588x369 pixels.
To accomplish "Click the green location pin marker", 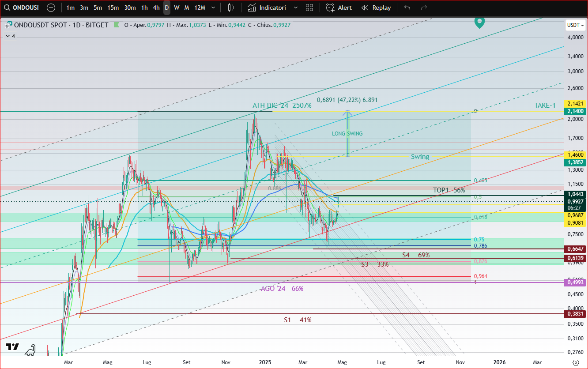I will point(479,22).
